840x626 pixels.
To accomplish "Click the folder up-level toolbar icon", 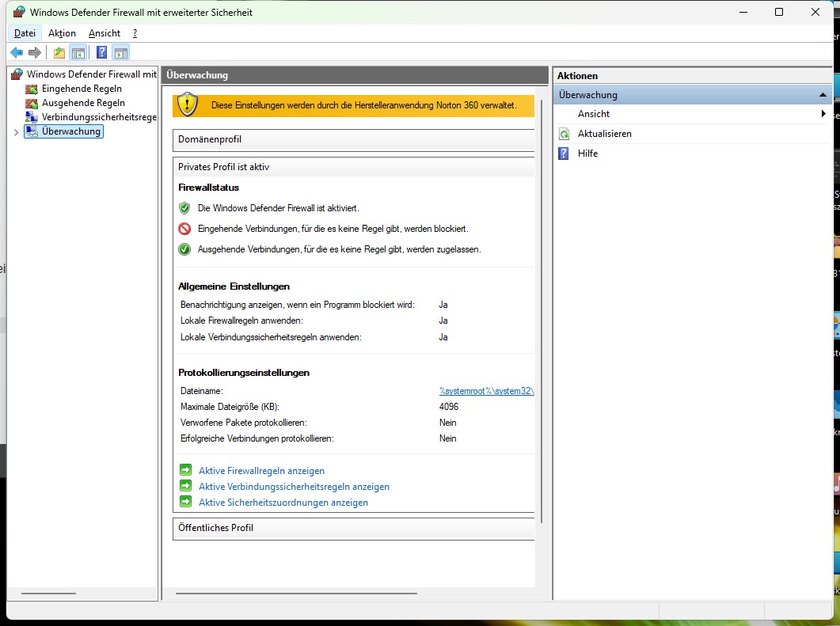I will (59, 52).
